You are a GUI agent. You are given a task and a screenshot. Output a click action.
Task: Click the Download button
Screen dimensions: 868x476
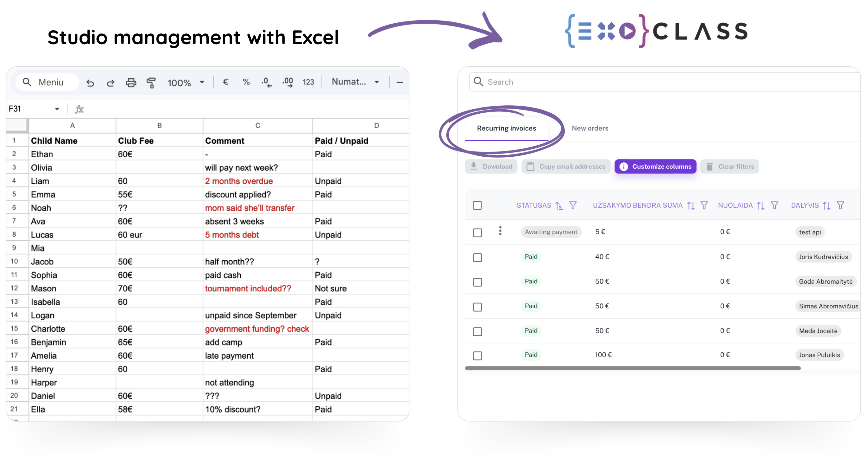coord(491,166)
